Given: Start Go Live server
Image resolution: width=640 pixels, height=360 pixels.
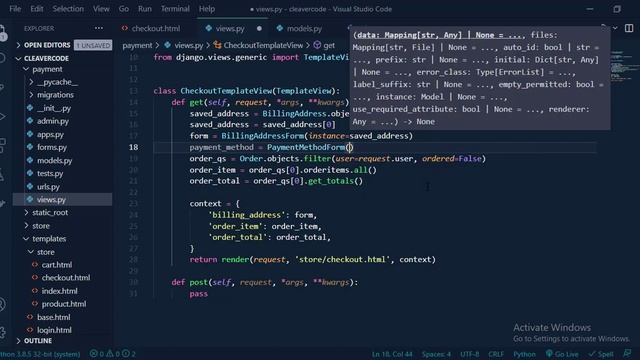Looking at the screenshot, I should (x=561, y=354).
